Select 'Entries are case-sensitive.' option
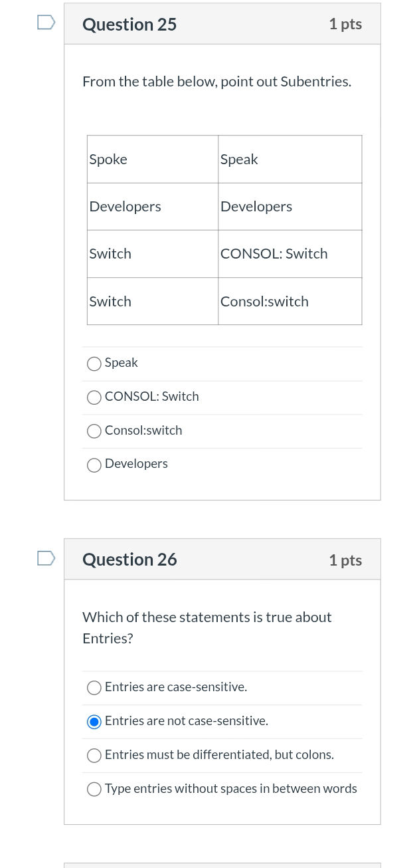The height and width of the screenshot is (868, 419). coord(94,688)
